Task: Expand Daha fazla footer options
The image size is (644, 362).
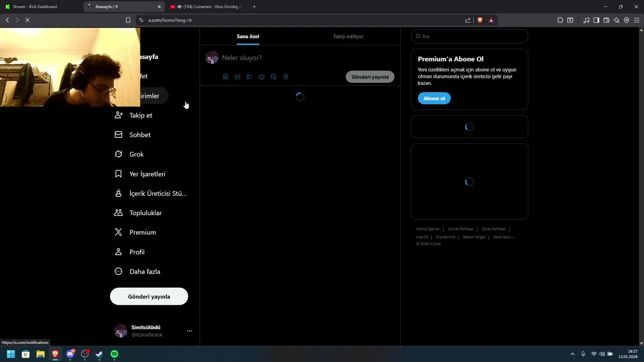Action: tap(504, 237)
